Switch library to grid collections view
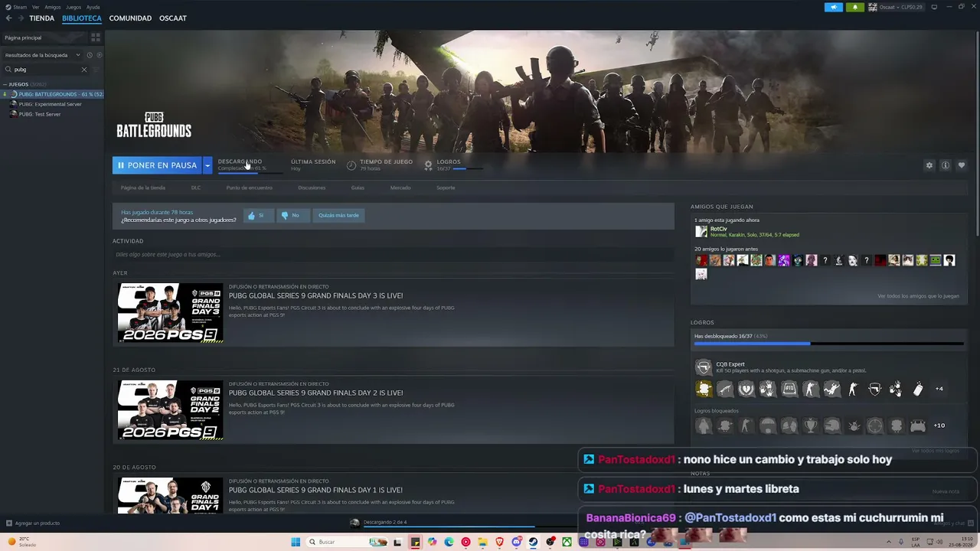Image resolution: width=980 pixels, height=551 pixels. pyautogui.click(x=96, y=37)
